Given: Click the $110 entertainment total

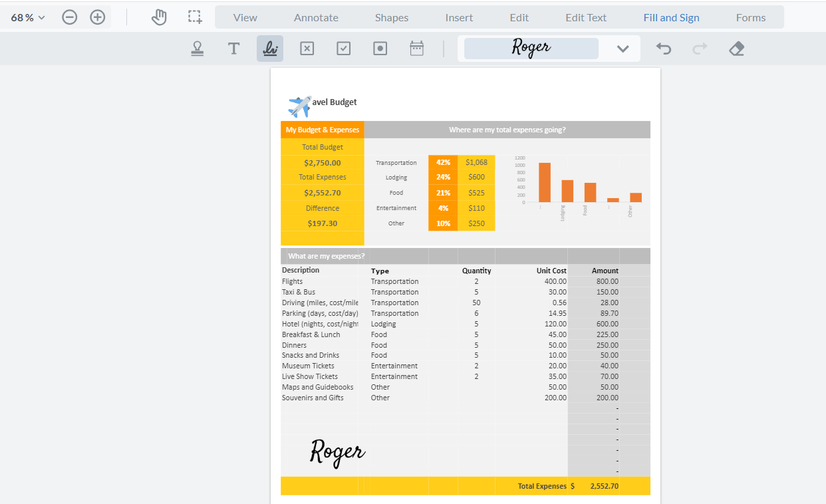Looking at the screenshot, I should pos(476,208).
